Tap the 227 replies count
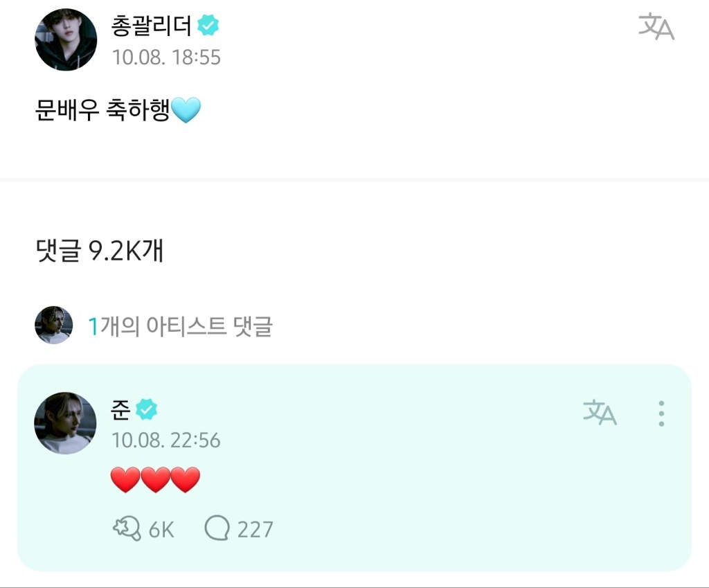Image resolution: width=709 pixels, height=588 pixels. pyautogui.click(x=255, y=530)
